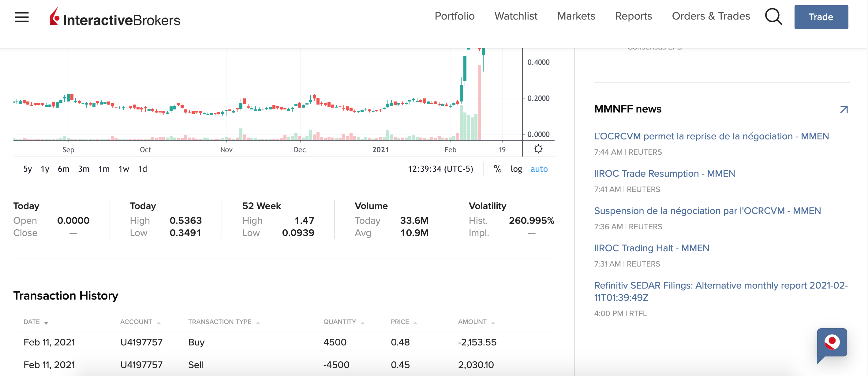Open the chat assistant bubble icon
This screenshot has height=376, width=868.
click(832, 343)
